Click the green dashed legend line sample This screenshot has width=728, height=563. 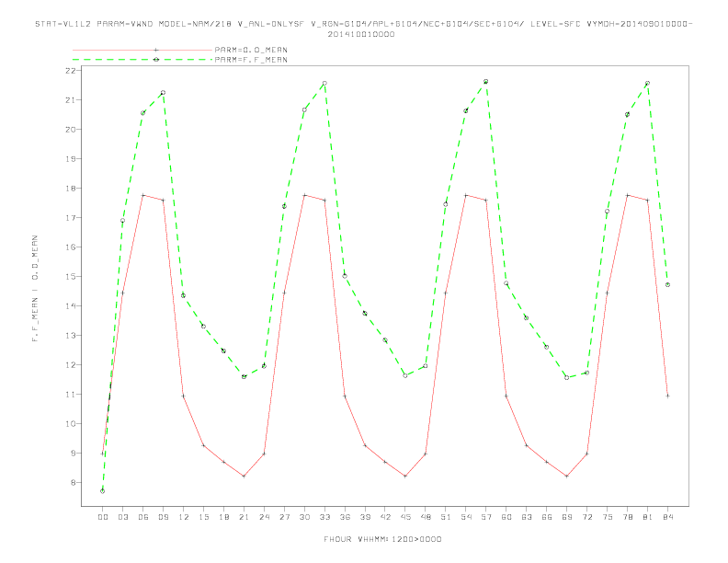[142, 60]
